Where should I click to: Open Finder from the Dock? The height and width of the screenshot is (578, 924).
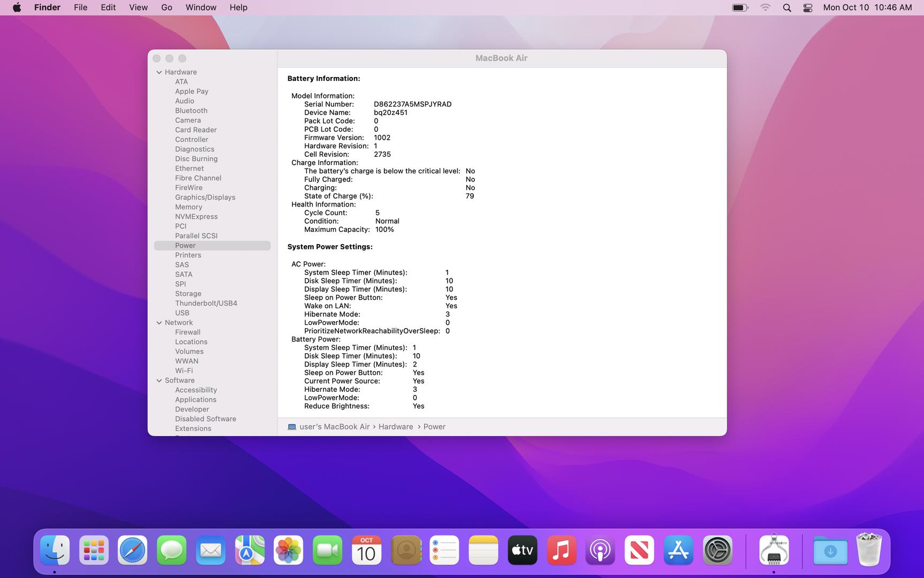point(55,550)
